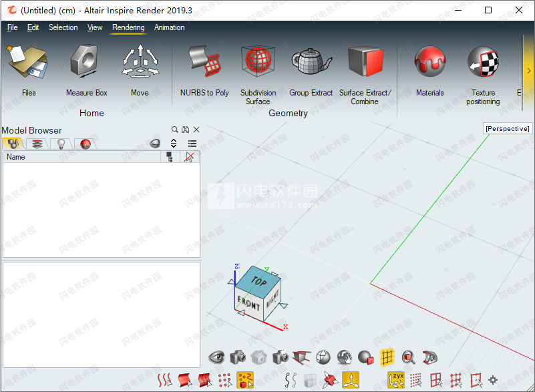The height and width of the screenshot is (392, 535).
Task: Click the red-edged clipping box icon
Action: coord(302,357)
